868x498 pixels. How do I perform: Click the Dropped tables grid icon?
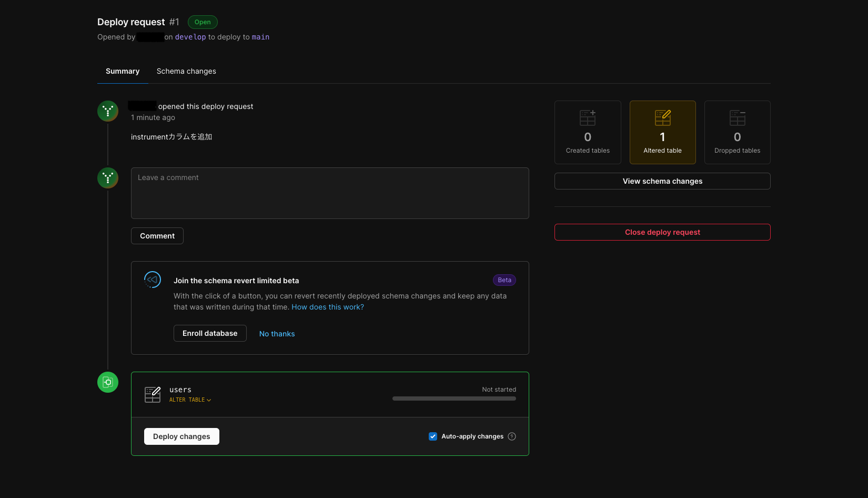coord(737,118)
